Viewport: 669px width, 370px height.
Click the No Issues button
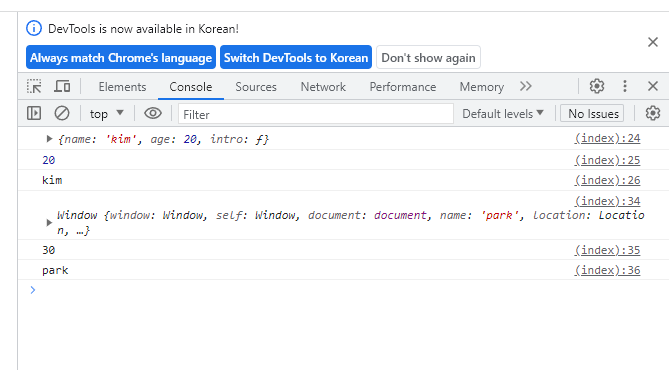592,114
